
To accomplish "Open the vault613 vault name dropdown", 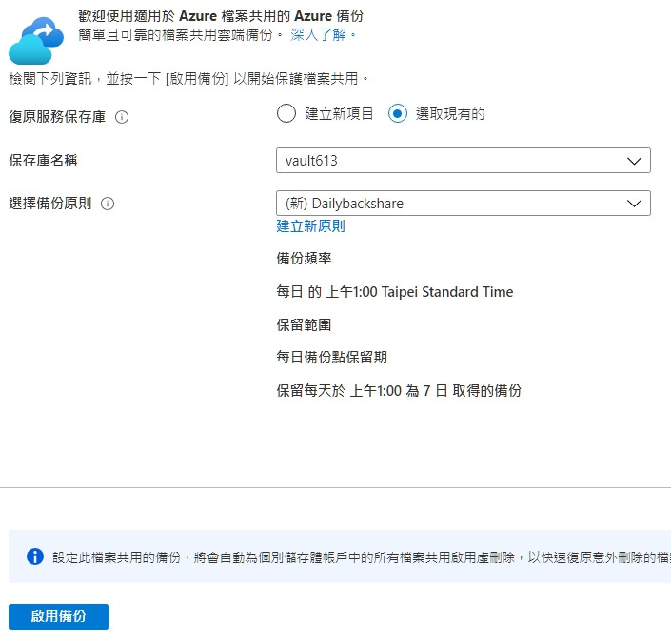I will click(x=464, y=161).
